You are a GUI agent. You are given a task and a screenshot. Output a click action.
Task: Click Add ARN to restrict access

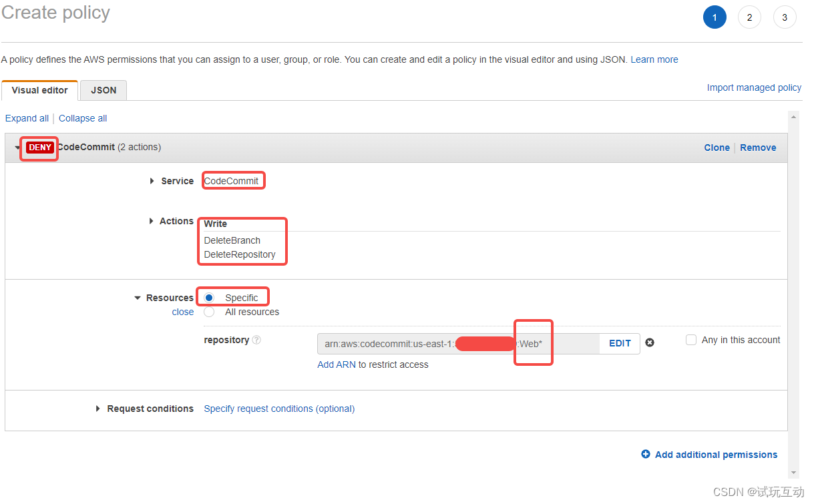335,364
